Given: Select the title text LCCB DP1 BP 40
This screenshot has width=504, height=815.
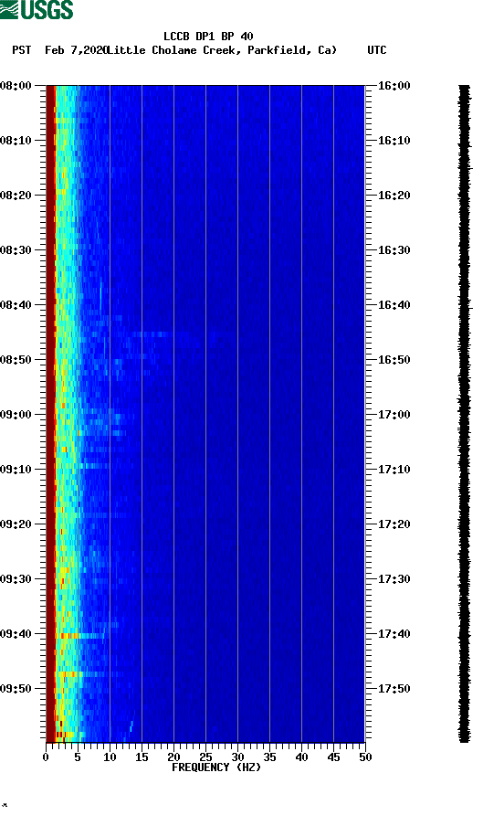Looking at the screenshot, I should (x=208, y=37).
